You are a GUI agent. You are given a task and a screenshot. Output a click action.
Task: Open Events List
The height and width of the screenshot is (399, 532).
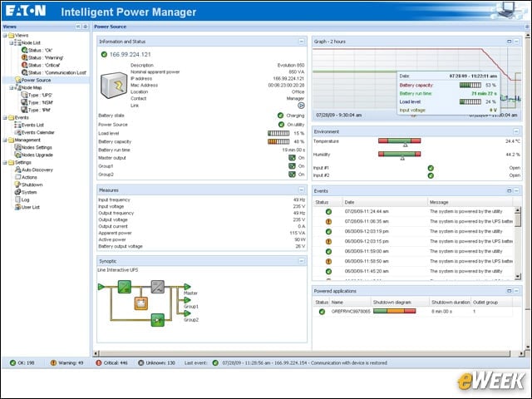pyautogui.click(x=29, y=125)
